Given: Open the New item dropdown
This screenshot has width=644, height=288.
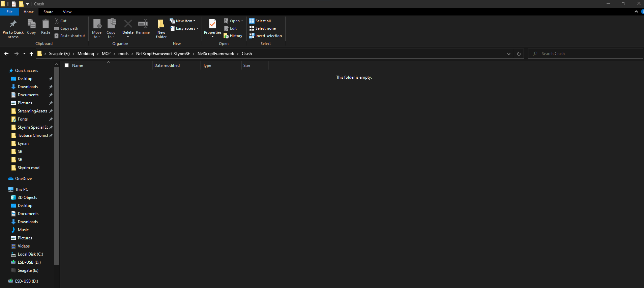Looking at the screenshot, I should [x=182, y=21].
